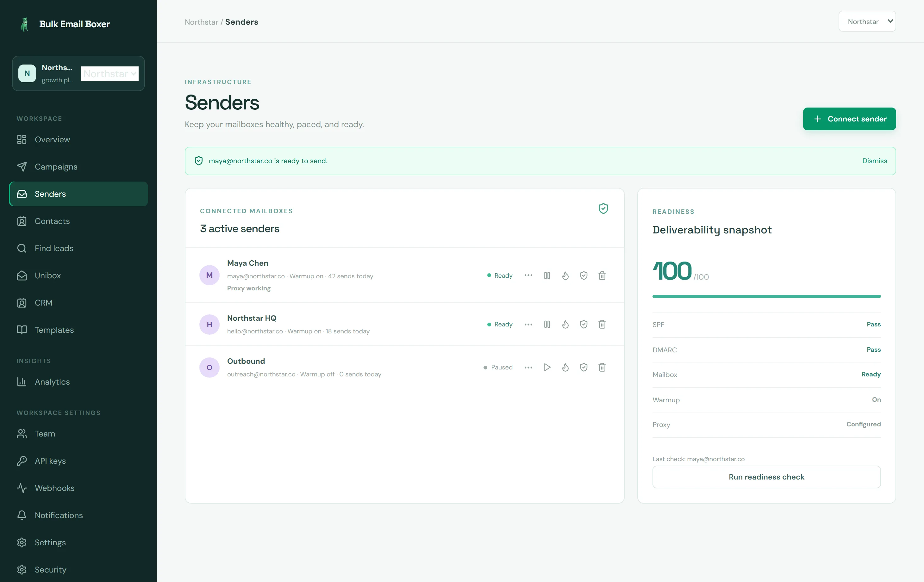Delete the Outbound mailbox
924x582 pixels.
pyautogui.click(x=602, y=367)
